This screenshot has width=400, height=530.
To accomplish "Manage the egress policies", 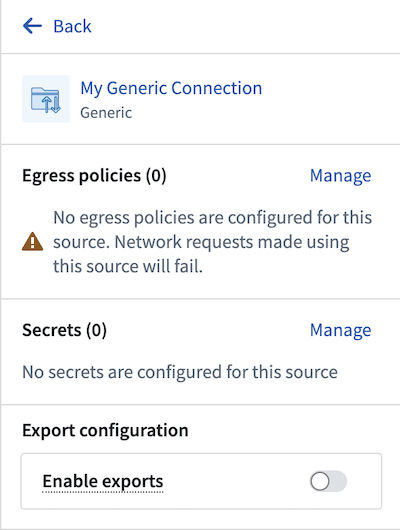I will pyautogui.click(x=340, y=176).
